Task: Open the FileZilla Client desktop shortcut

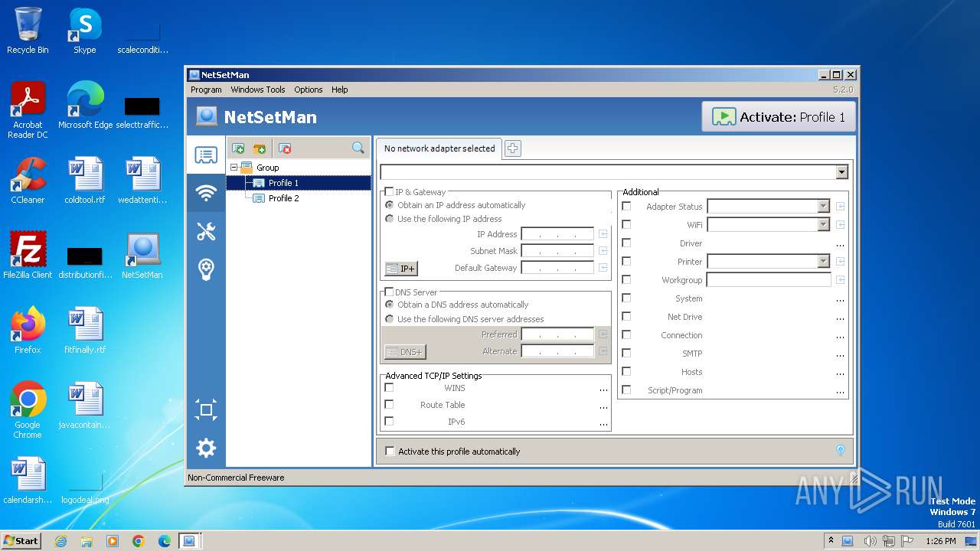Action: click(28, 256)
